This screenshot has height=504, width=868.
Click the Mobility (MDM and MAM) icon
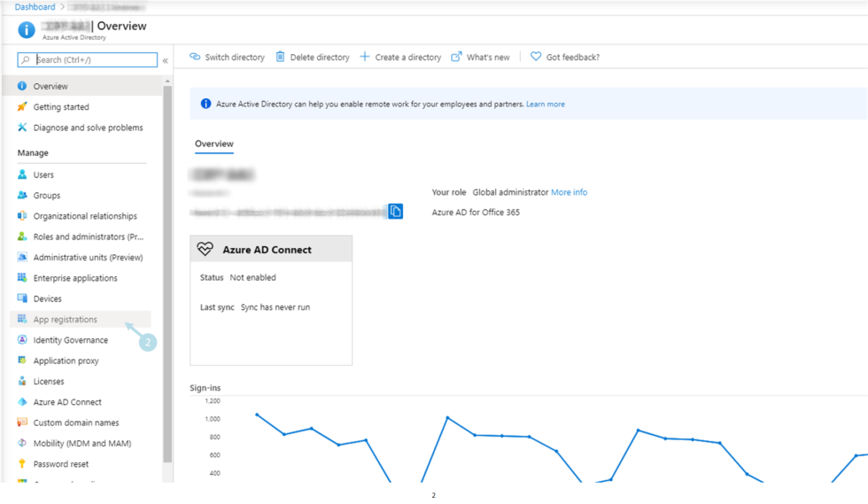(22, 443)
